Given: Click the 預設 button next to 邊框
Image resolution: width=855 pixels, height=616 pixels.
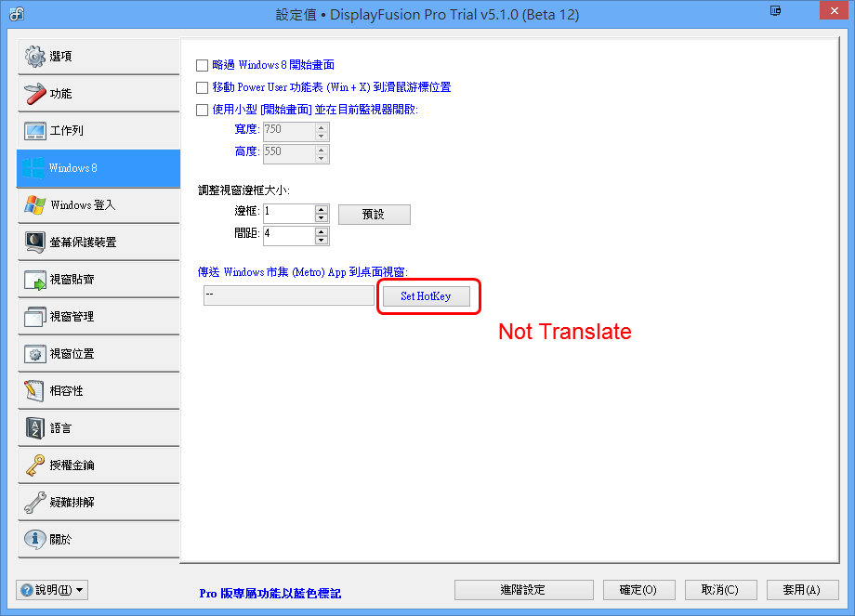Looking at the screenshot, I should click(374, 215).
